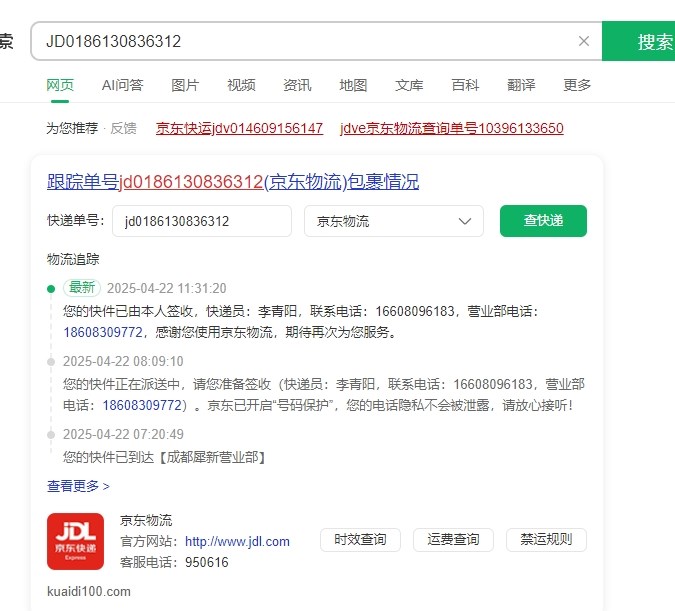The height and width of the screenshot is (611, 675).
Task: Click the 时效查询 button
Action: click(360, 540)
